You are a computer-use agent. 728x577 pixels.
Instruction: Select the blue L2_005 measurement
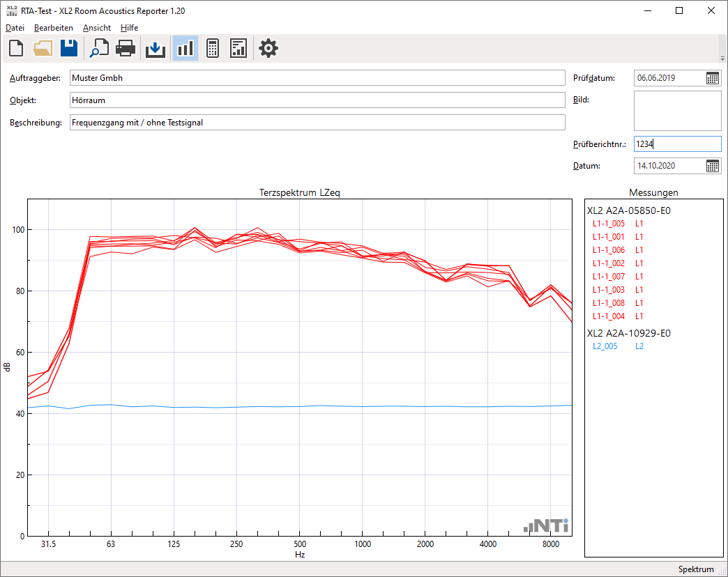(x=605, y=346)
